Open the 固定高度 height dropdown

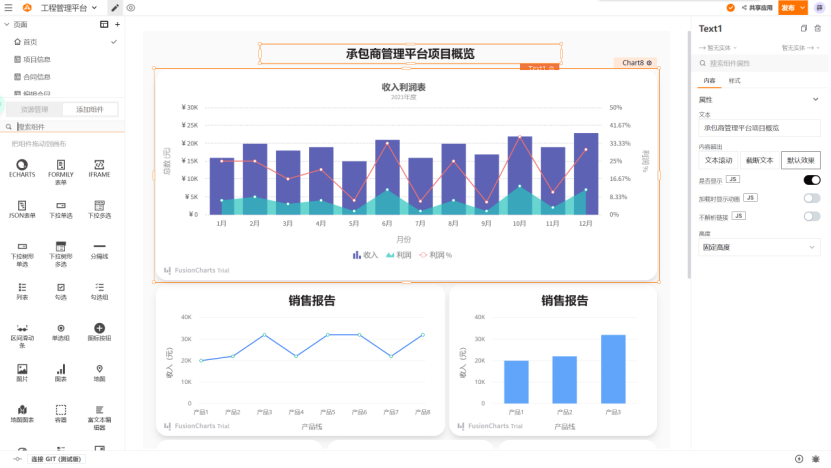pos(759,246)
